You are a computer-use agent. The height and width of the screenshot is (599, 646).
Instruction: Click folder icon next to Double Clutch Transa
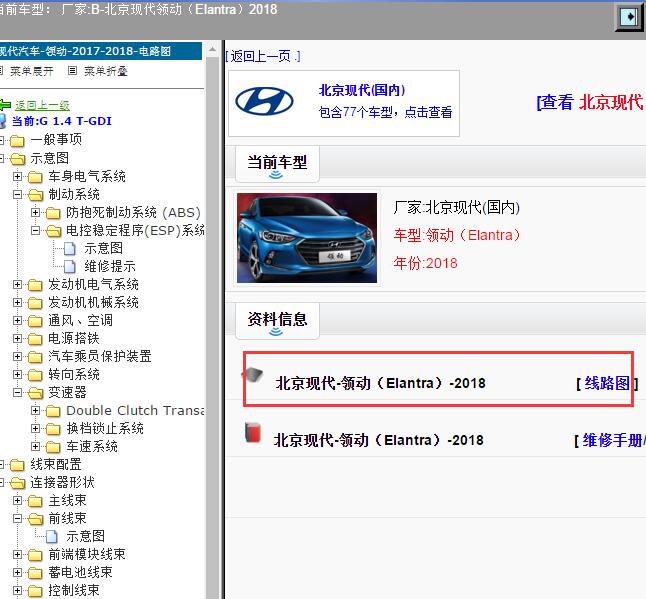(54, 411)
